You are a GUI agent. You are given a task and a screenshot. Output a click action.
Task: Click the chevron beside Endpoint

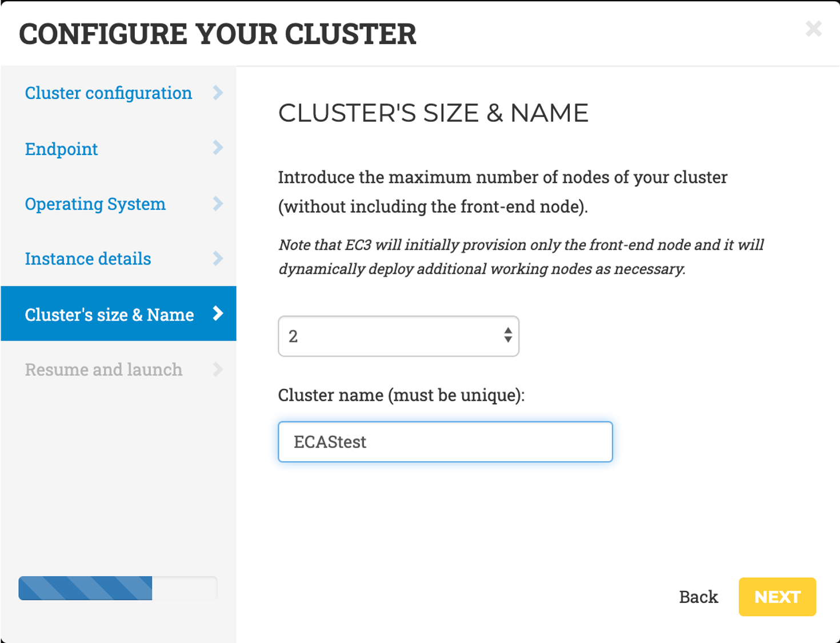pyautogui.click(x=219, y=149)
